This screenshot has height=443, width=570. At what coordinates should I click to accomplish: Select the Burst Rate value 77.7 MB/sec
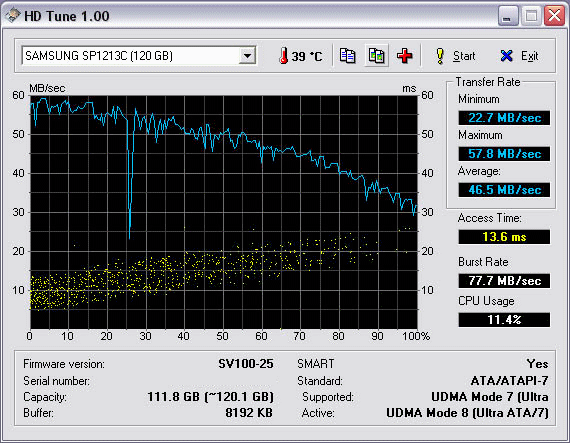click(x=504, y=281)
